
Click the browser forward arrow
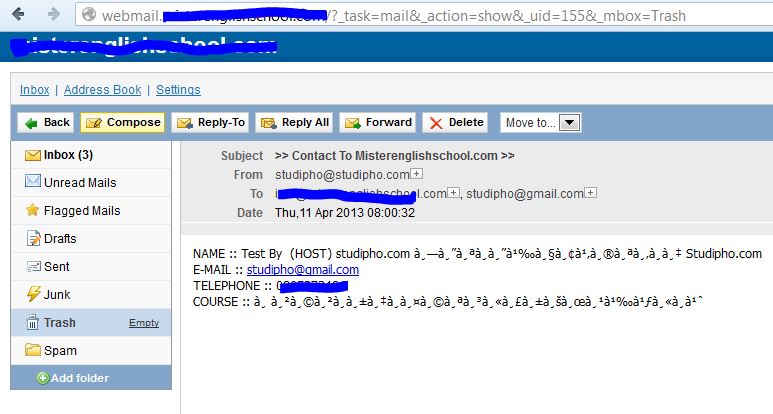click(x=53, y=14)
